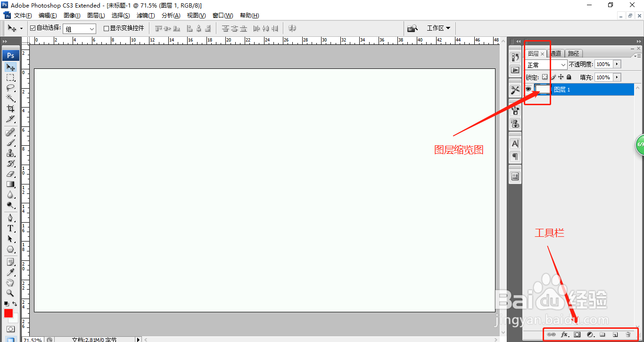
Task: Click the 不透明度 value field
Action: [603, 64]
